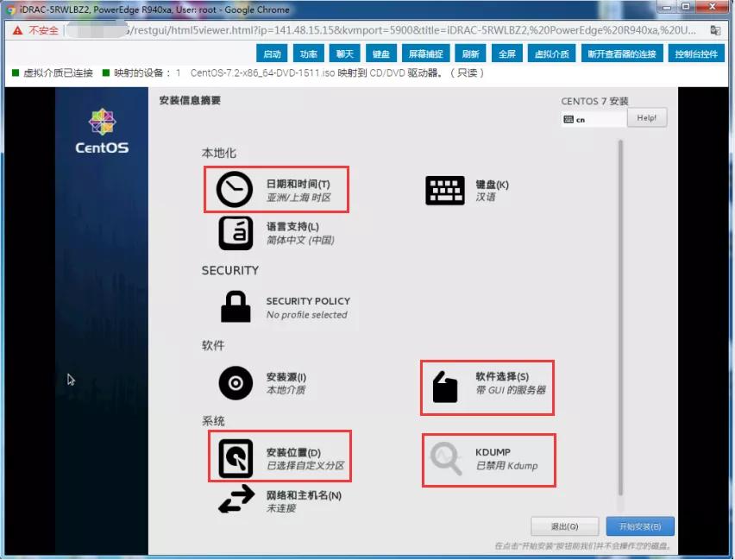Click the 屏幕捕捉 screen capture toolbar button
Viewport: 735px width, 560px height.
coord(425,53)
